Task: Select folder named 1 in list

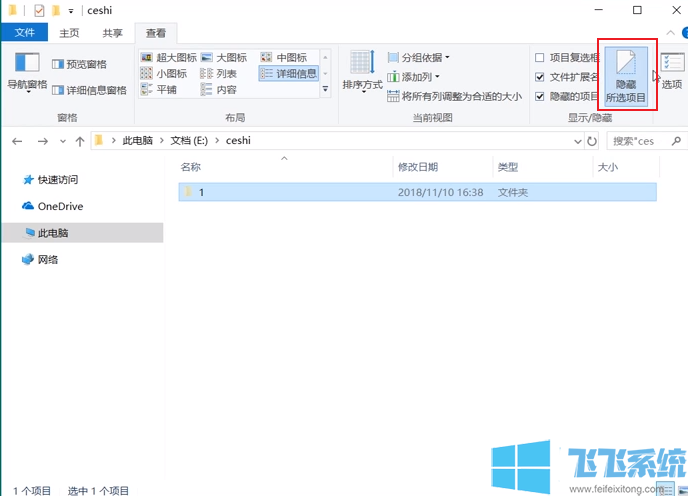Action: click(417, 192)
